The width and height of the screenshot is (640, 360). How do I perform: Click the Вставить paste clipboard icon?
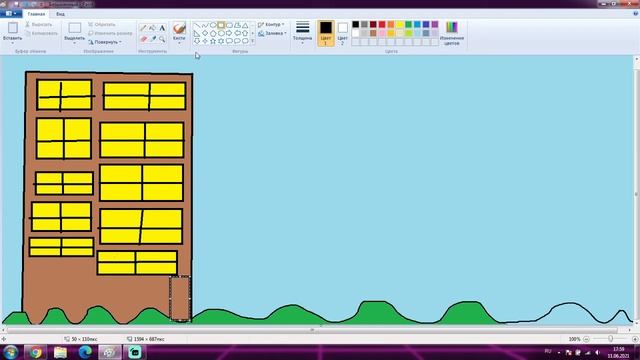click(x=13, y=28)
